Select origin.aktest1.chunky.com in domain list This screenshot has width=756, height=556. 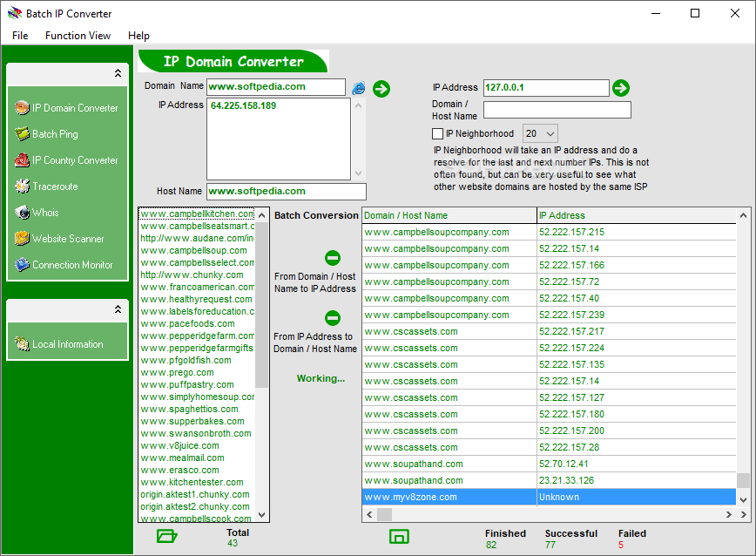pyautogui.click(x=197, y=494)
